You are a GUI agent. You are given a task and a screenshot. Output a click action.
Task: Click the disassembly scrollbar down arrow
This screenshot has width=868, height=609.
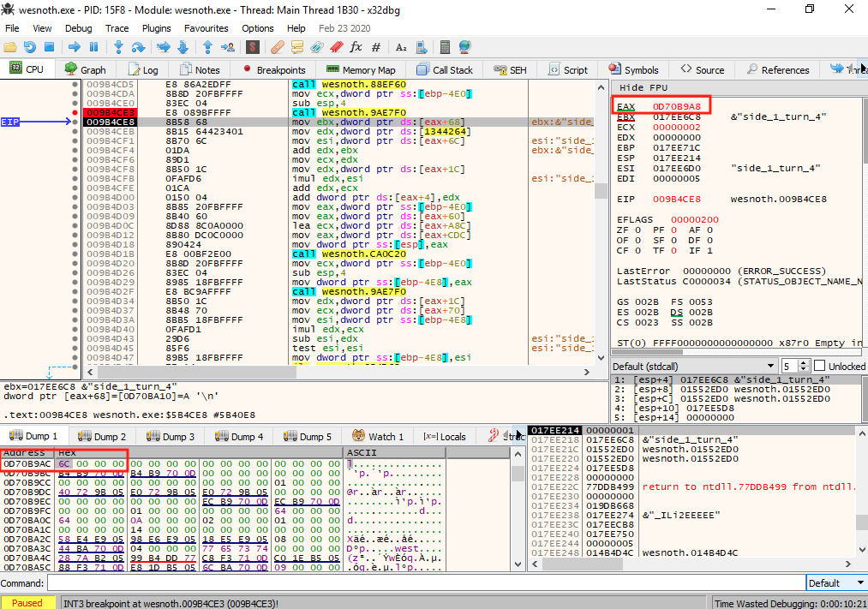(601, 358)
